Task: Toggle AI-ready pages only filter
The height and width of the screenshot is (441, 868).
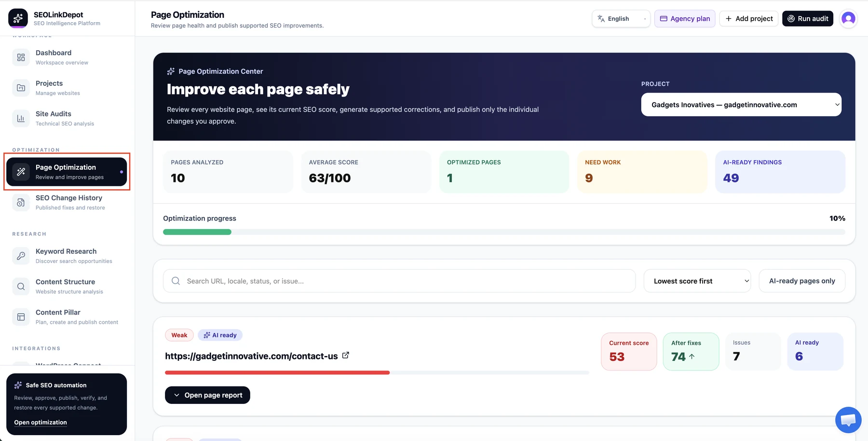Action: click(802, 281)
